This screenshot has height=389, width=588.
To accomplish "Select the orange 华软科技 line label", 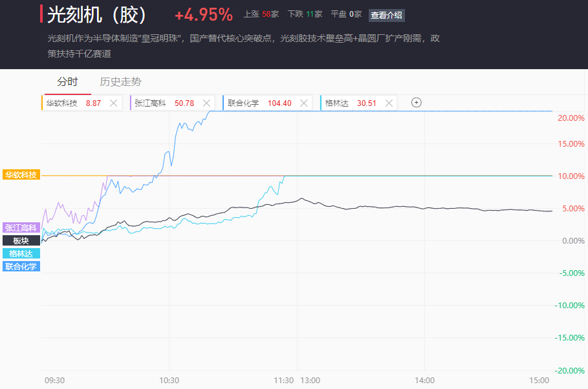I will click(x=21, y=175).
